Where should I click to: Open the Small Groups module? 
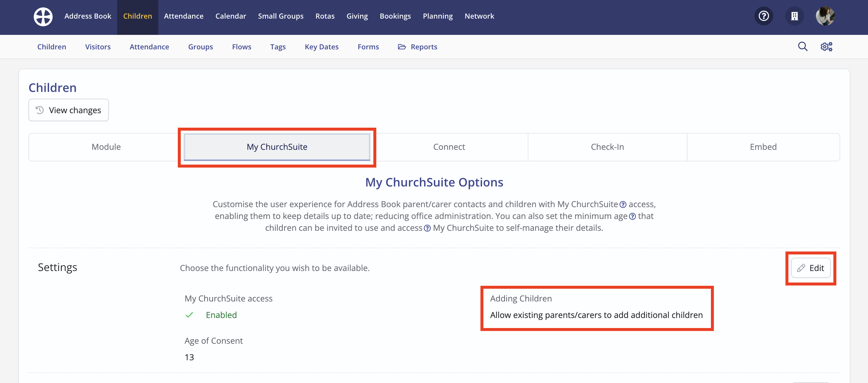pyautogui.click(x=281, y=16)
